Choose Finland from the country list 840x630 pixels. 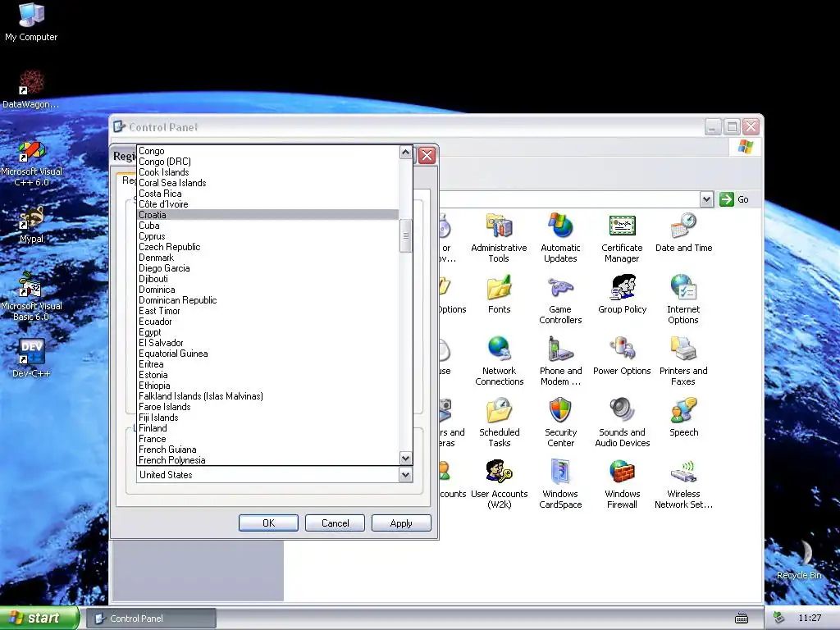pos(268,428)
